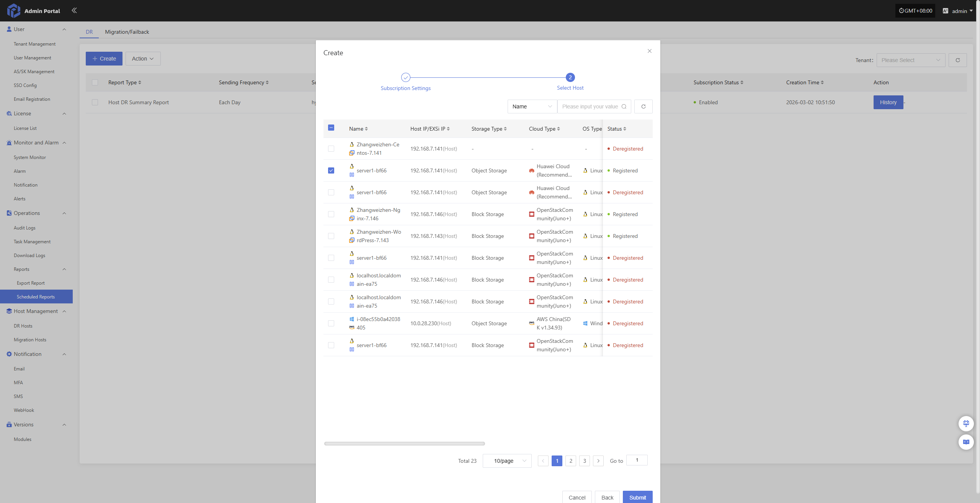This screenshot has height=503, width=980.
Task: Open the chatbot assistant floating icon
Action: [x=966, y=423]
